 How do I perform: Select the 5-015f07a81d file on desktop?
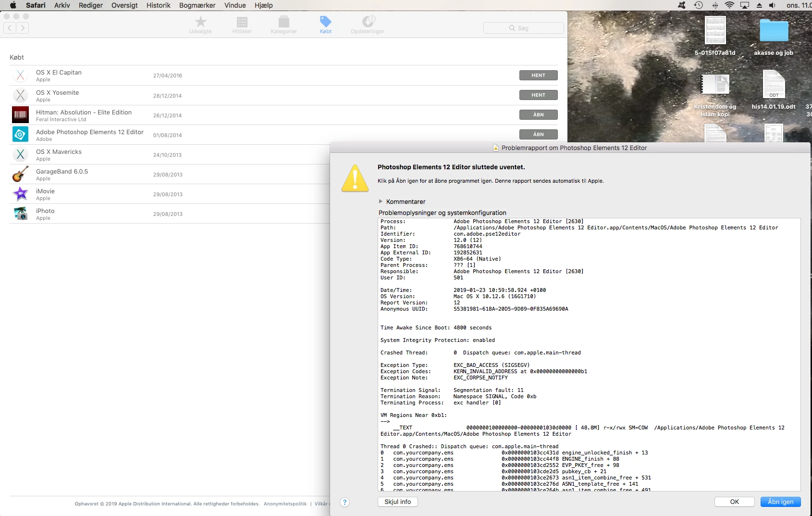(x=715, y=36)
